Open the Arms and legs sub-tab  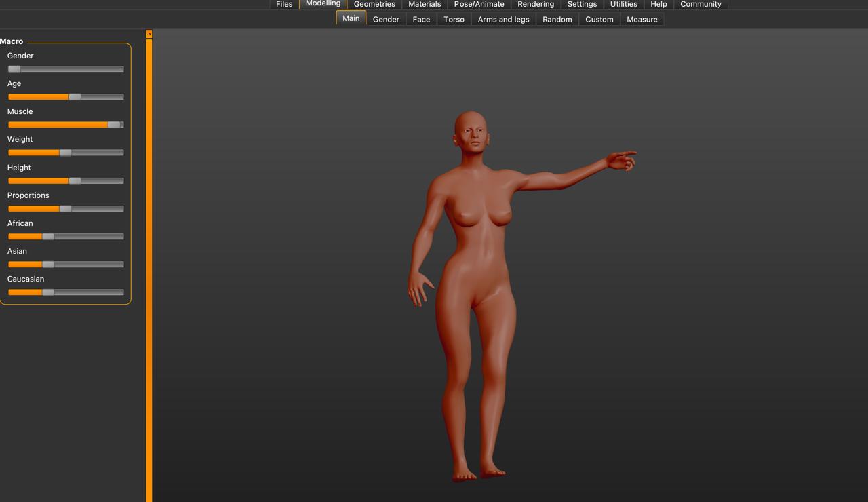(x=503, y=20)
